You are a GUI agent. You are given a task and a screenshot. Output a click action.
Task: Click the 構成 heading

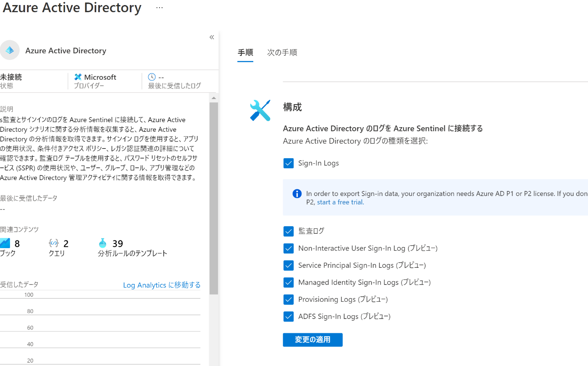[x=292, y=107]
